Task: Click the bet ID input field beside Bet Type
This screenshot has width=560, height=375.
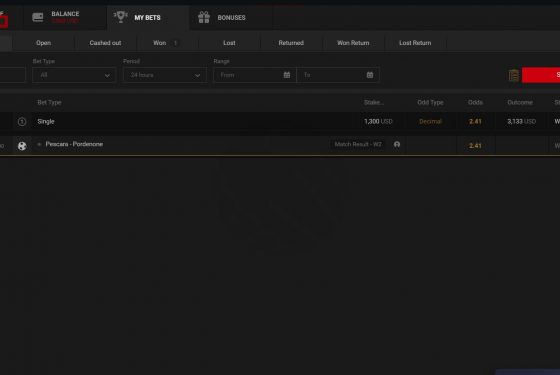Action: coord(12,75)
